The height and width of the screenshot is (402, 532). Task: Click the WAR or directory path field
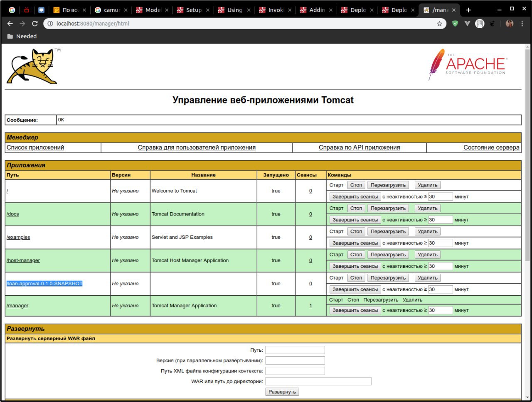[x=318, y=382]
